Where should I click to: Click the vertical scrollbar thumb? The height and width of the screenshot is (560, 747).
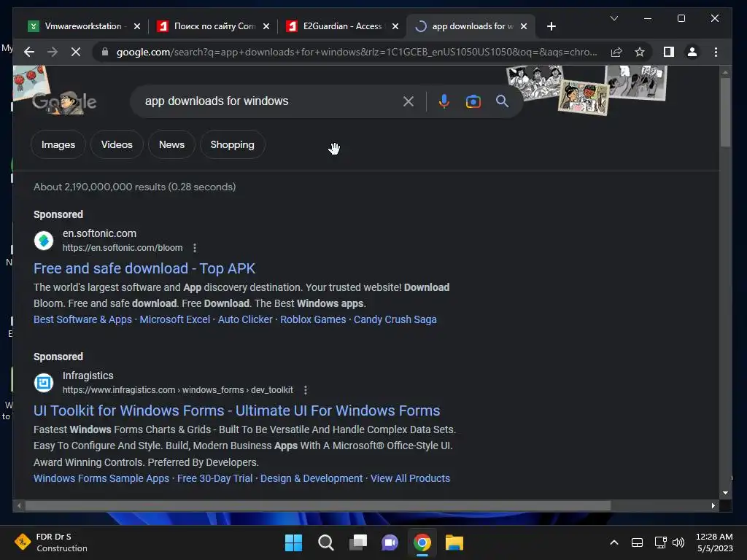725,112
